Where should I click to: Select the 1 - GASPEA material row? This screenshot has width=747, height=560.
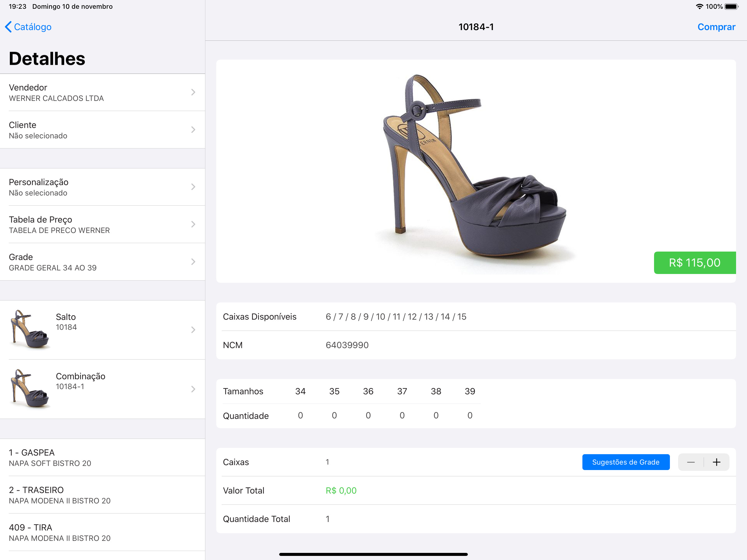(102, 457)
